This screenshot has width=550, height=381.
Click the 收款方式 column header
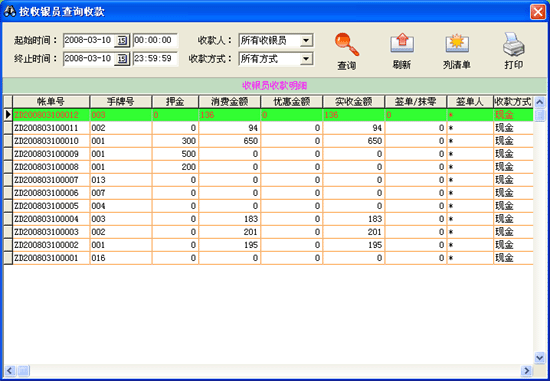click(513, 102)
